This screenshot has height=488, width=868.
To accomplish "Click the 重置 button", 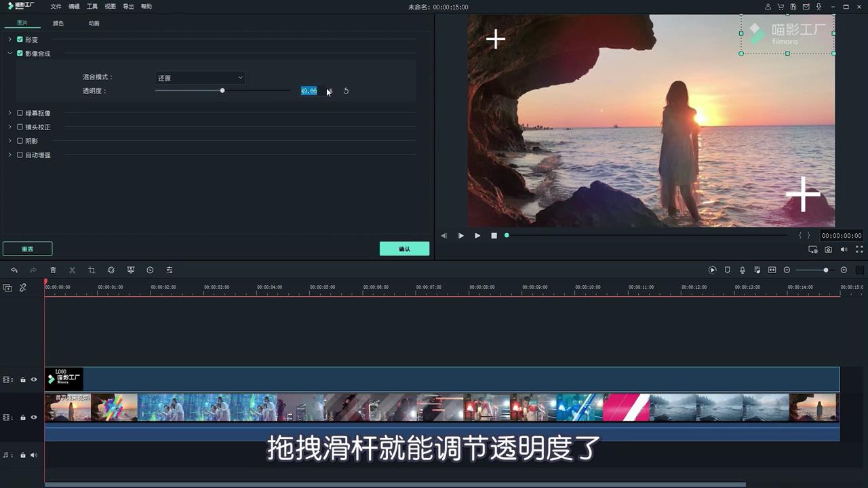I will tap(27, 249).
